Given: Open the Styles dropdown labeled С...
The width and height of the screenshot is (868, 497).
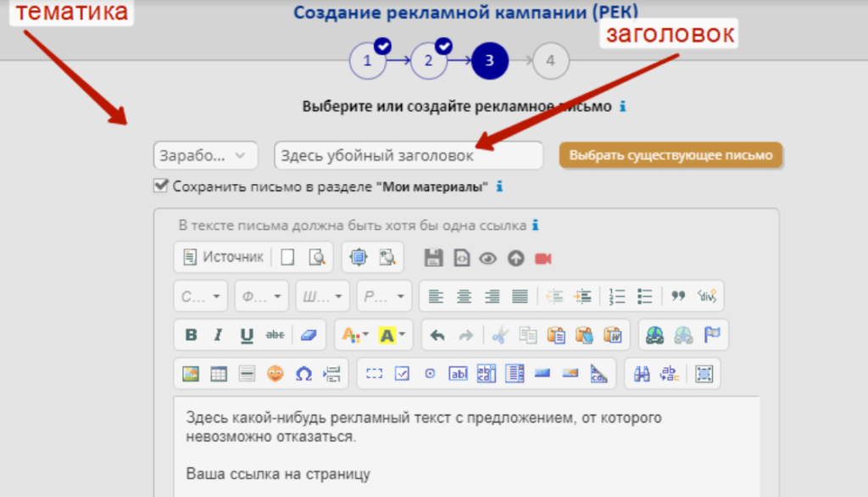Looking at the screenshot, I should (x=200, y=297).
